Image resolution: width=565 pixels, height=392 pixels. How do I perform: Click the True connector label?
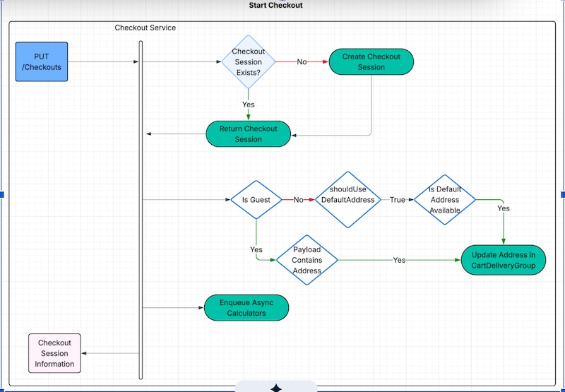pos(398,200)
